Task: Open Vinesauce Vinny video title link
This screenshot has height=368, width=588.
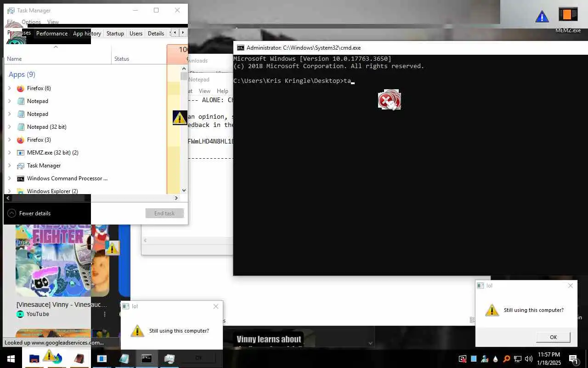Action: point(62,305)
